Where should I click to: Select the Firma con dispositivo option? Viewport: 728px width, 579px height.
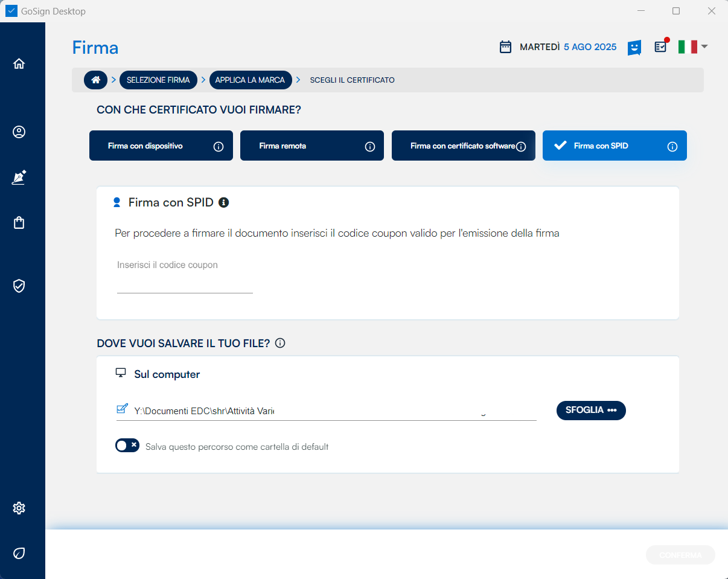(161, 146)
